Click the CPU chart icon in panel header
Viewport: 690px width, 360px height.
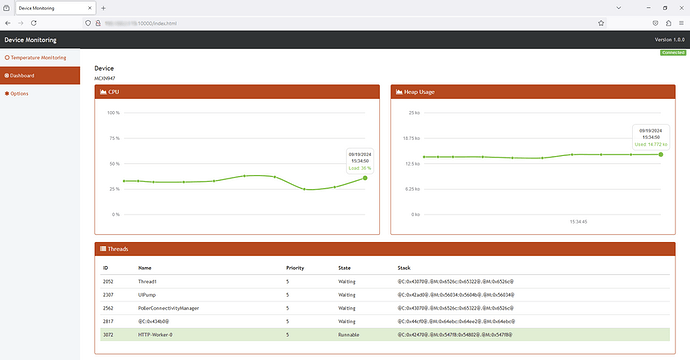click(103, 92)
